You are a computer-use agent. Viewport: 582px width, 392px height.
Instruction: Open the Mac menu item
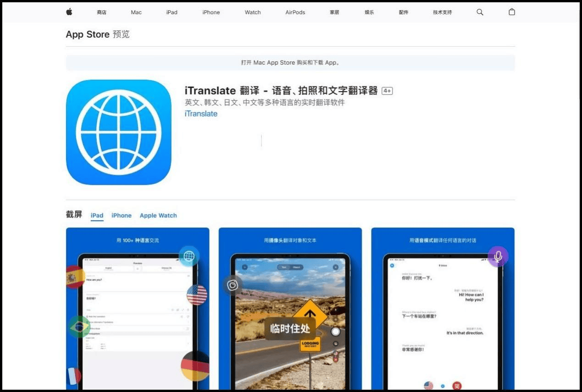click(x=136, y=12)
